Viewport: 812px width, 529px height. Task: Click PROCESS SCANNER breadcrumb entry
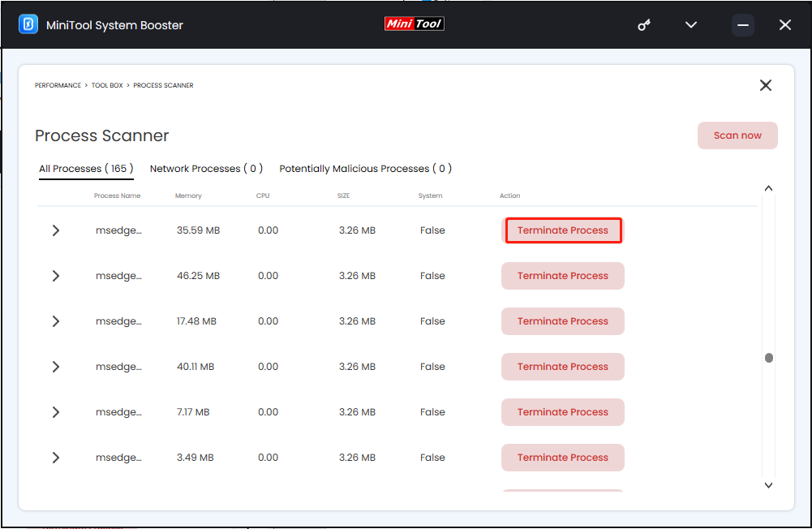coord(163,85)
